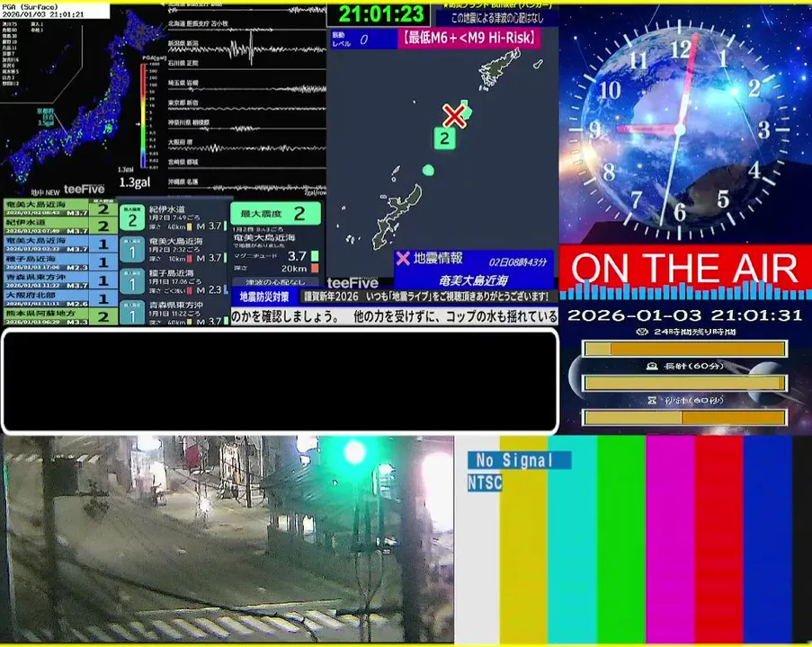This screenshot has width=812, height=647.
Task: Click the green traffic light in camera feed
Action: 354,452
